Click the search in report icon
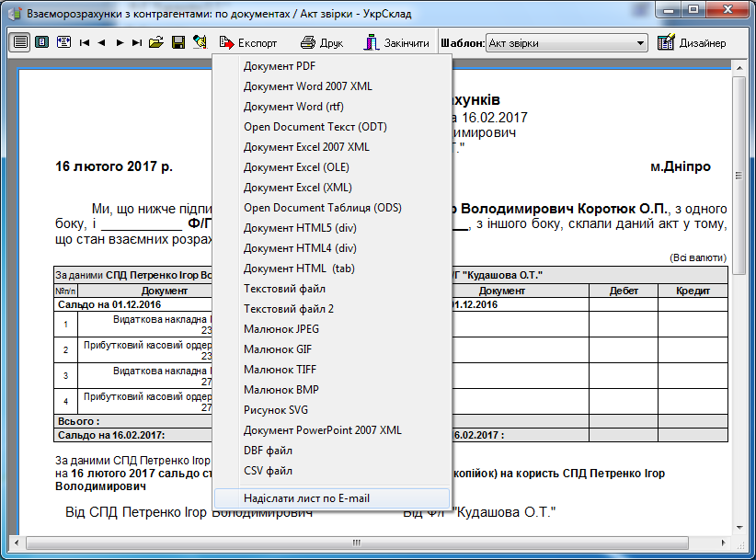 point(200,42)
